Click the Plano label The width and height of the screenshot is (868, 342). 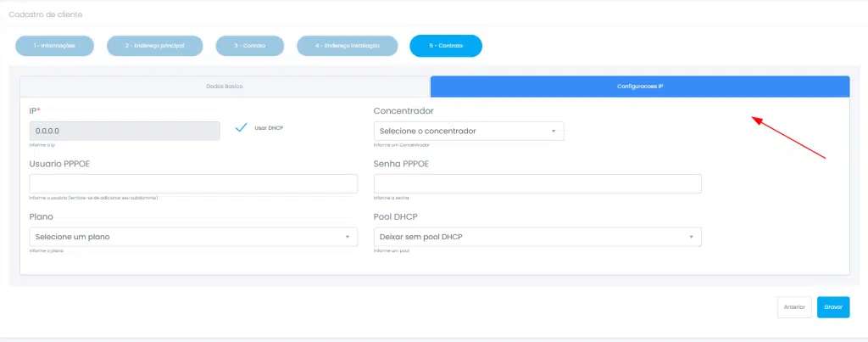(x=41, y=216)
